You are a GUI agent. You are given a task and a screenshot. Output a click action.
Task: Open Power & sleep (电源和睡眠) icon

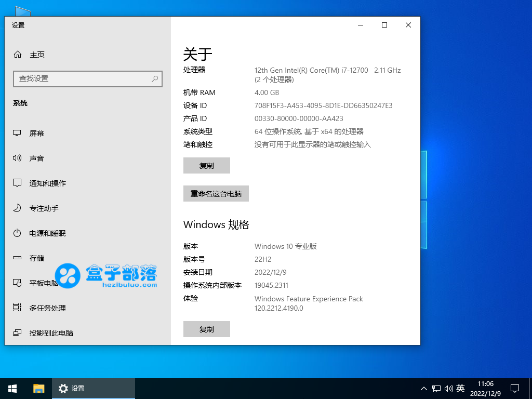click(17, 233)
